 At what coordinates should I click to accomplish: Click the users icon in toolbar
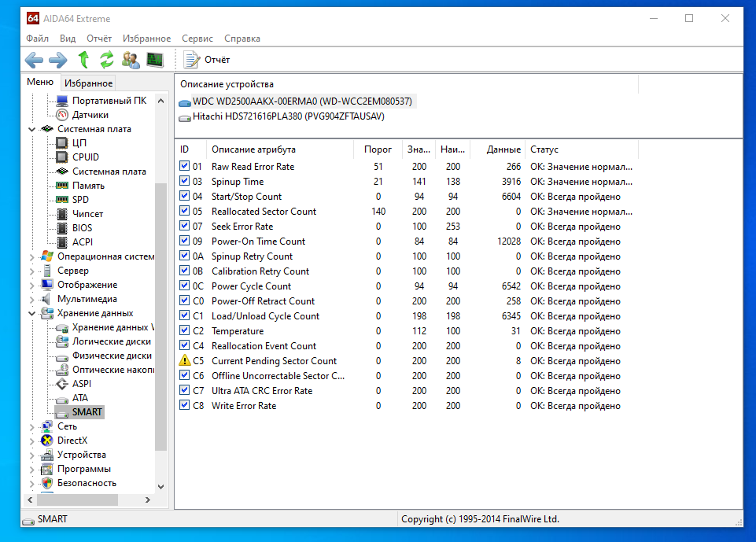tap(131, 60)
